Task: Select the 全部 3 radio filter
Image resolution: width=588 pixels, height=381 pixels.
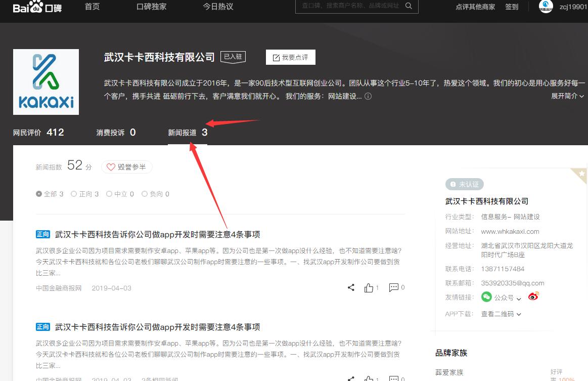Action: pos(50,194)
